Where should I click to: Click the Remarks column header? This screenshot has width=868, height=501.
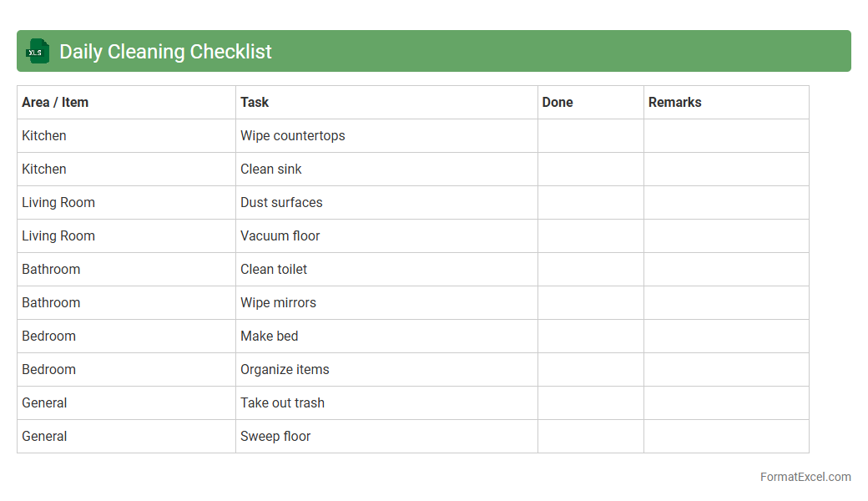click(x=674, y=102)
